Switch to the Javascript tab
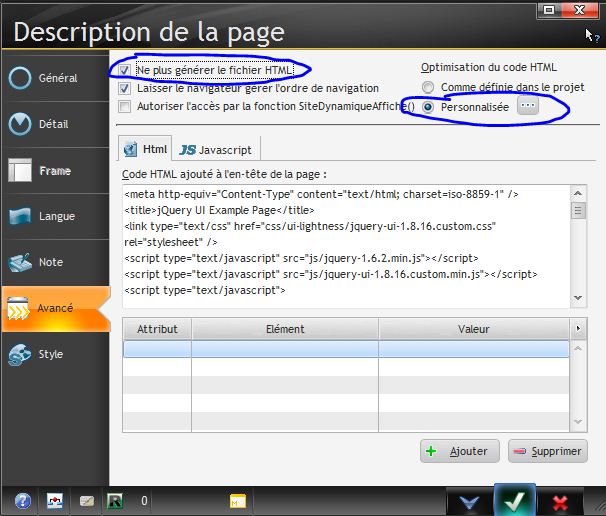Viewport: 606px width, 516px height. (217, 149)
